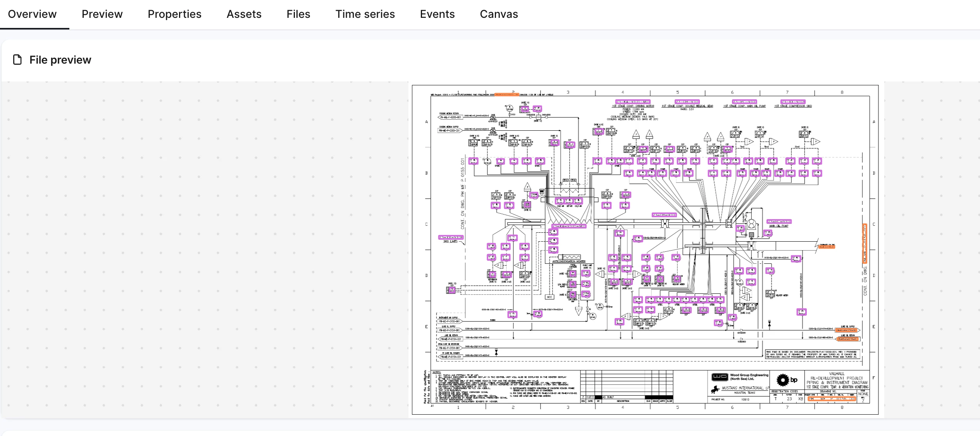
Task: Go to the Assets tab
Action: tap(244, 14)
